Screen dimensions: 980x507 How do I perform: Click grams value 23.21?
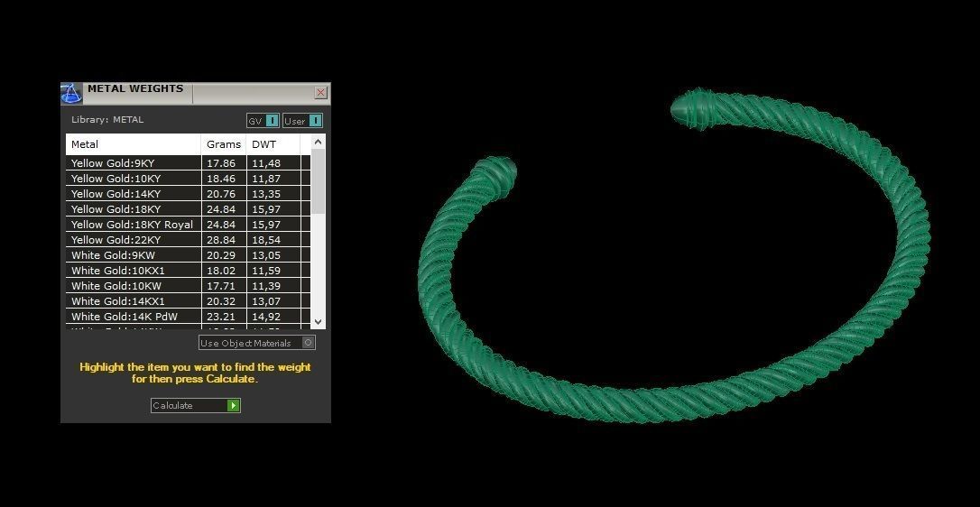click(x=220, y=317)
